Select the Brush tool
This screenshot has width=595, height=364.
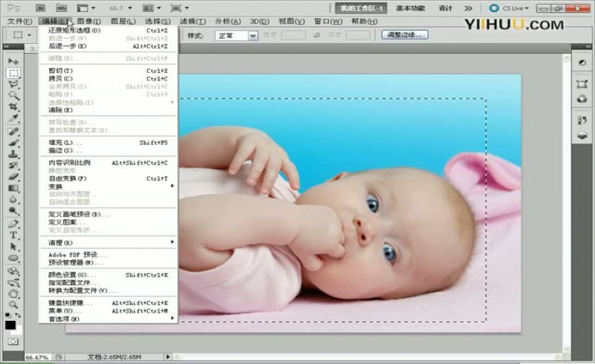pos(13,143)
